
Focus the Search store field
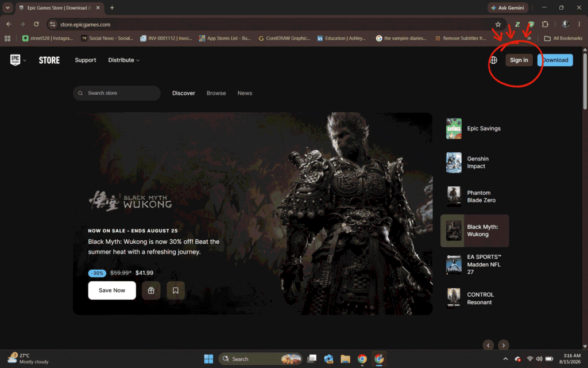click(x=117, y=93)
